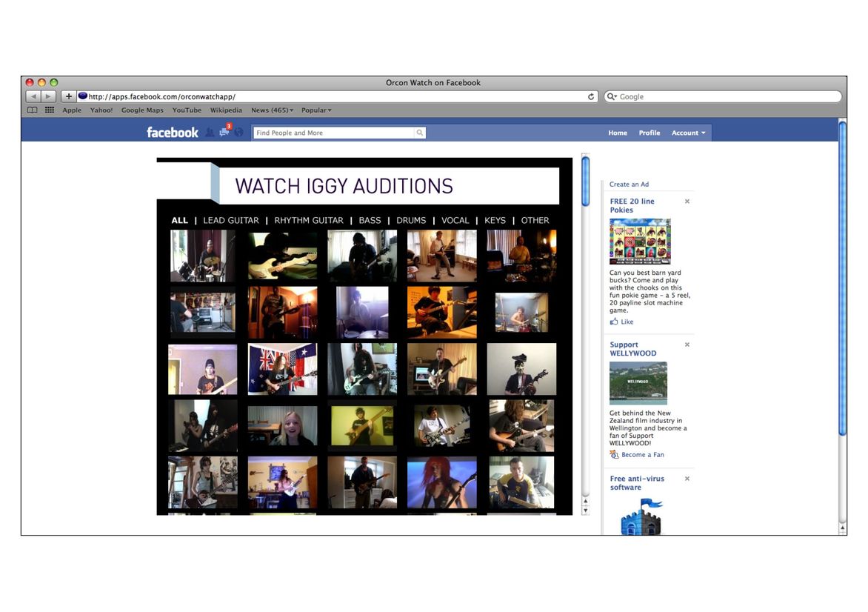Filter auditions by LEAD GUITAR tab
Image resolution: width=868 pixels, height=612 pixels.
coord(231,220)
